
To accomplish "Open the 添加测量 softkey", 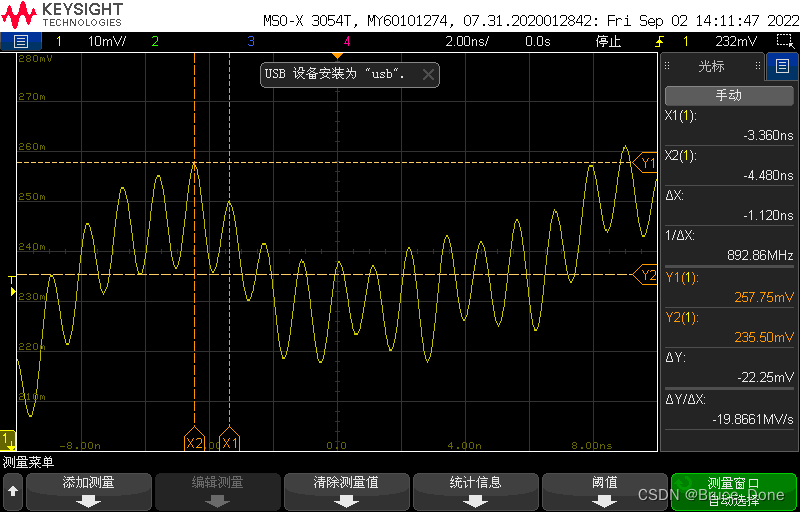I will pyautogui.click(x=88, y=492).
